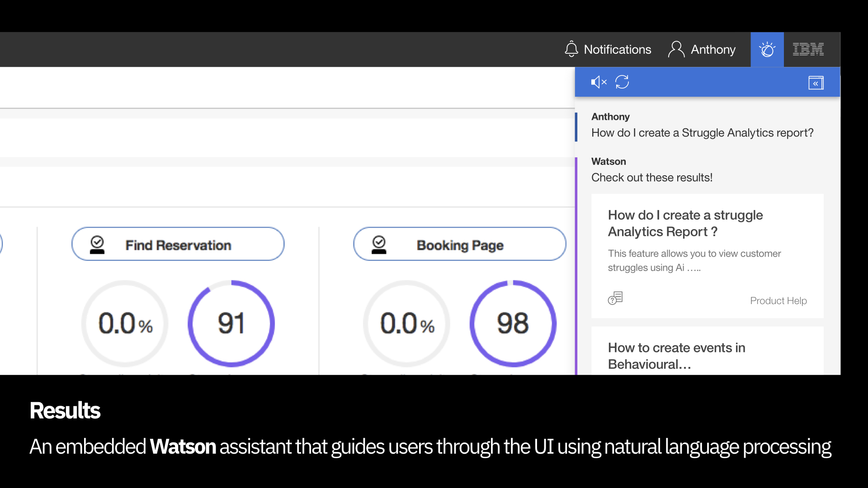Click the Product Help label
Image resolution: width=868 pixels, height=488 pixels.
pos(778,300)
